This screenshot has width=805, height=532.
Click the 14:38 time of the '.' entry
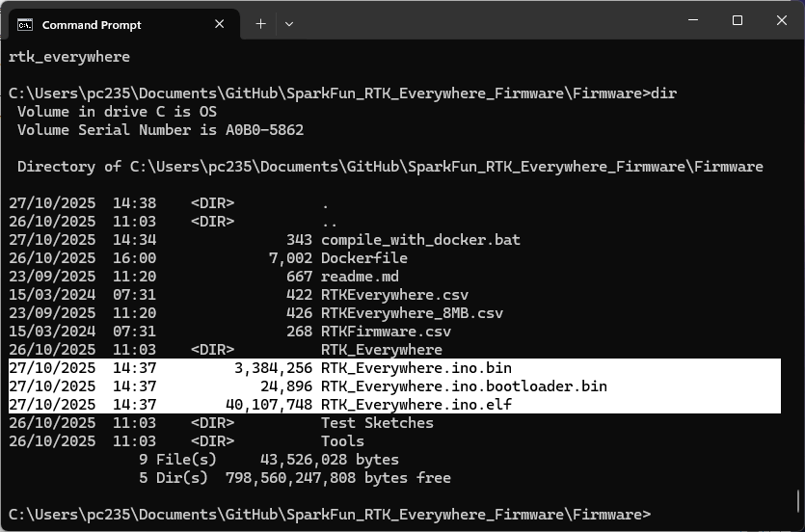[134, 203]
